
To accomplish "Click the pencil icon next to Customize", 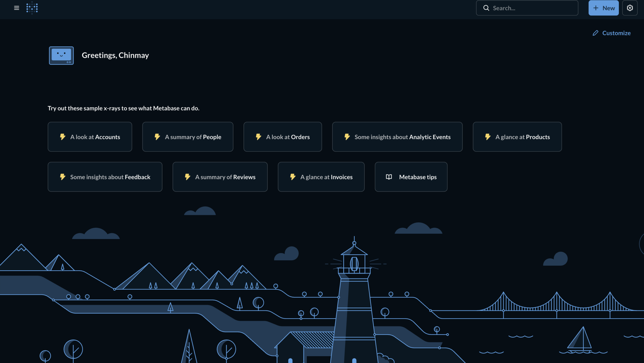I will click(595, 33).
